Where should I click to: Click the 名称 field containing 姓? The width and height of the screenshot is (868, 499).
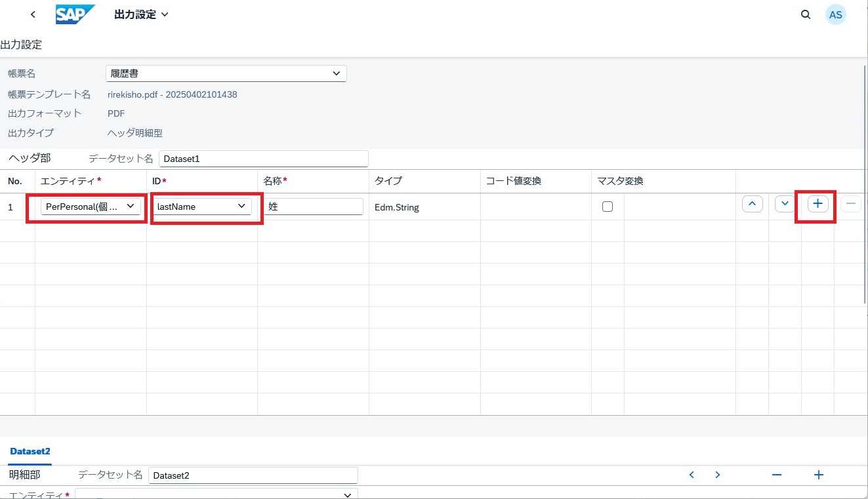pyautogui.click(x=314, y=207)
